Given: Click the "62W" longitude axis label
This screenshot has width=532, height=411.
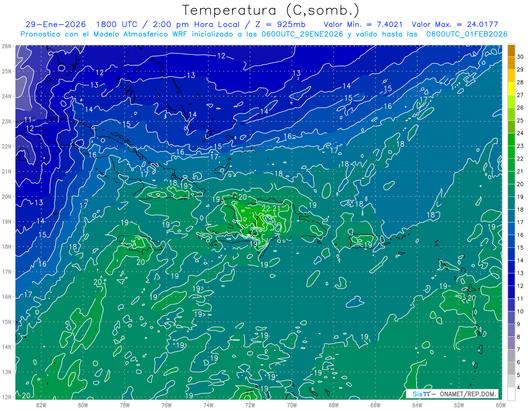Looking at the screenshot, I should click(x=459, y=404).
